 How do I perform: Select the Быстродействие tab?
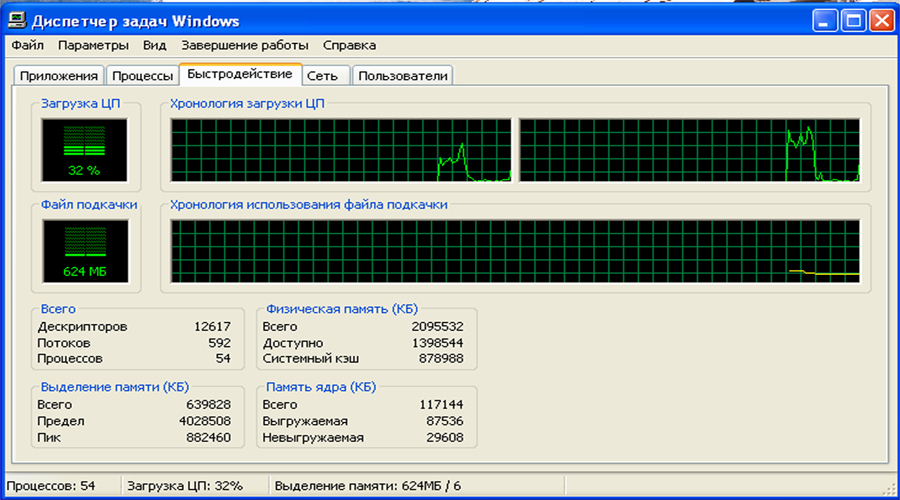[240, 75]
